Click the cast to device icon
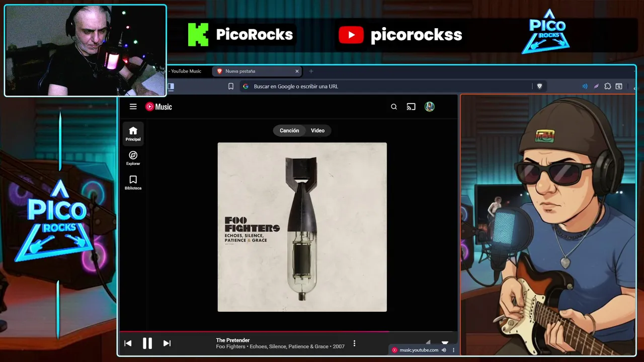 tap(411, 107)
